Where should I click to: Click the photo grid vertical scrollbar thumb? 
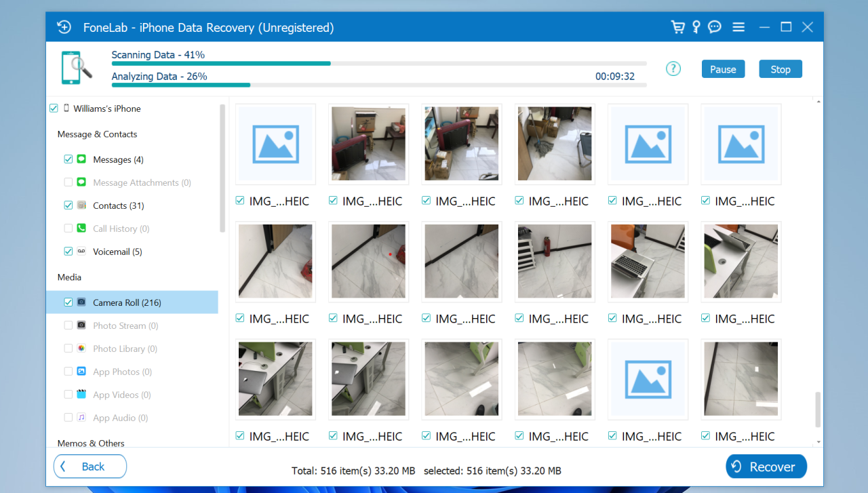(x=817, y=409)
